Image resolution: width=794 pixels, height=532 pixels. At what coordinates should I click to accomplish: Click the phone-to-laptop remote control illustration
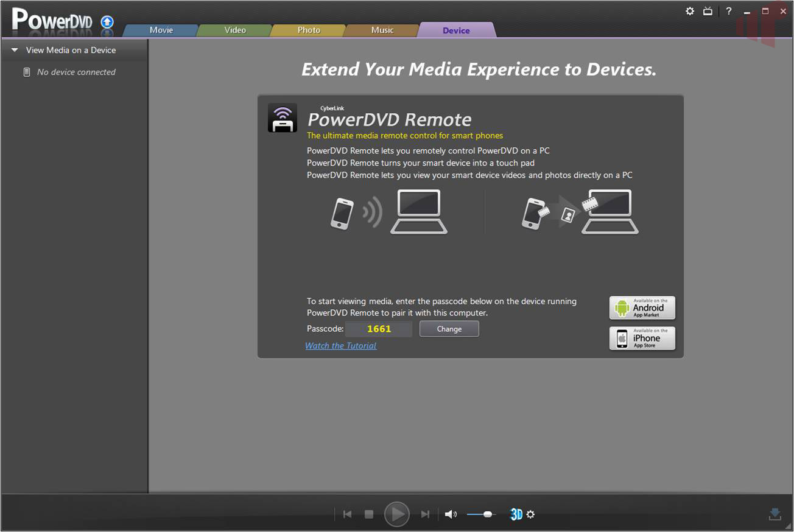tap(389, 211)
